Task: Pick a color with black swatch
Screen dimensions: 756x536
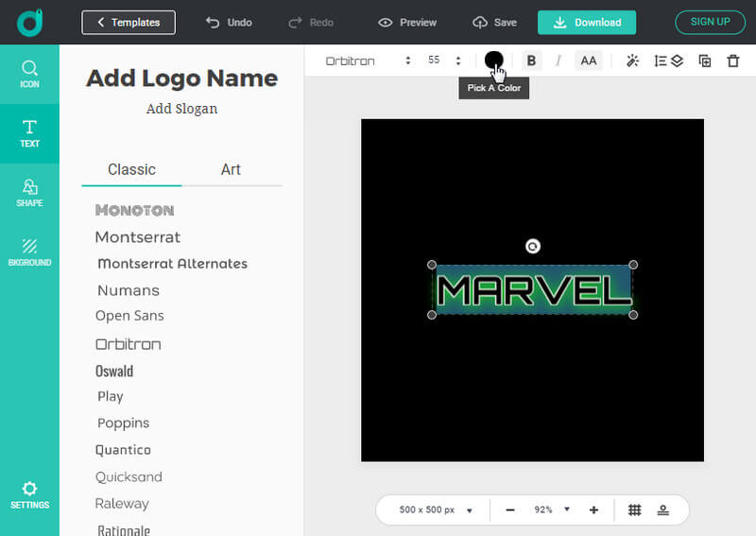Action: (493, 61)
